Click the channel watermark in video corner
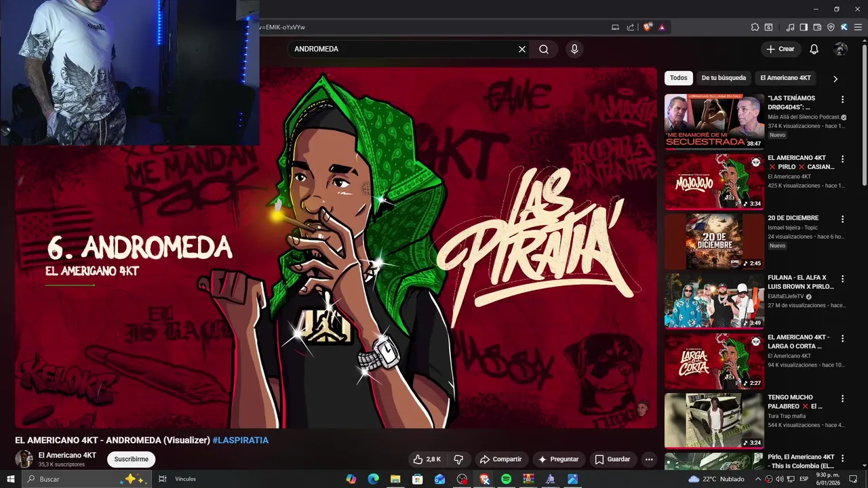868x488 pixels. click(x=642, y=408)
